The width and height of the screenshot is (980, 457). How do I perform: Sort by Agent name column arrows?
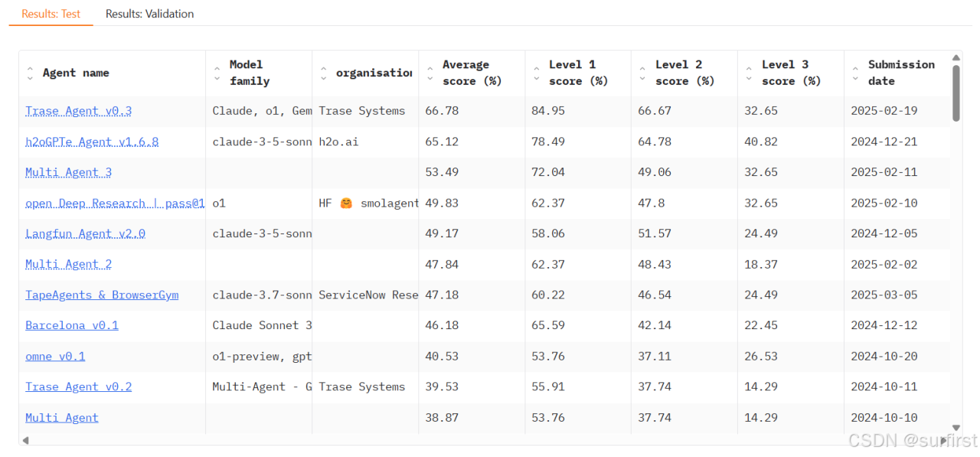(x=30, y=73)
